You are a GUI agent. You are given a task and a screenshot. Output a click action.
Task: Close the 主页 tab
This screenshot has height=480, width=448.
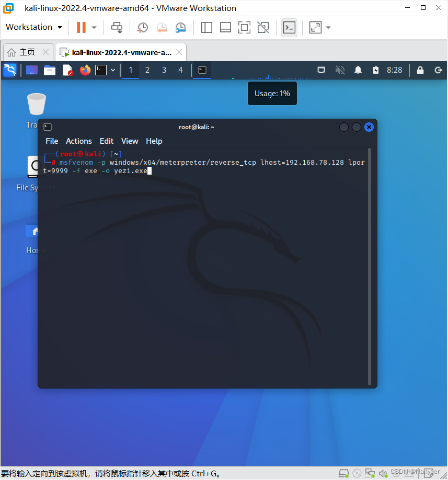(45, 52)
